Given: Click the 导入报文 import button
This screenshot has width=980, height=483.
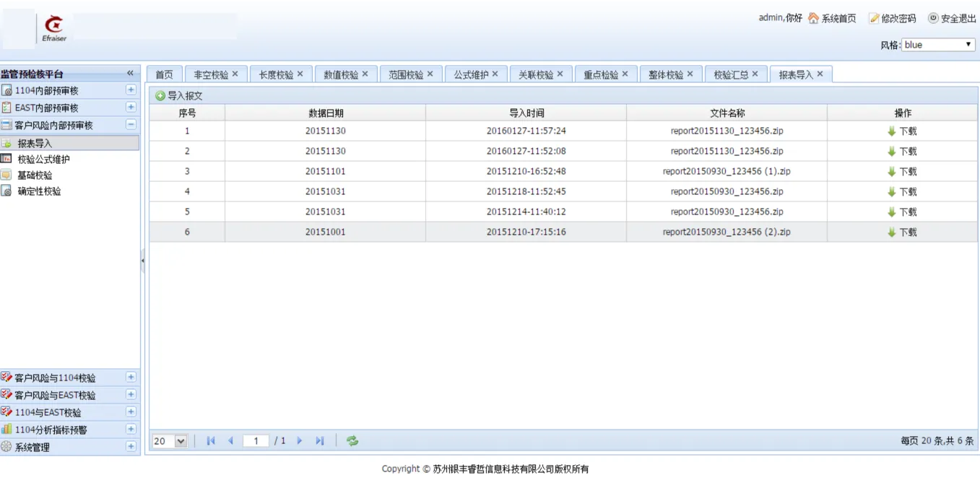Looking at the screenshot, I should (x=179, y=95).
